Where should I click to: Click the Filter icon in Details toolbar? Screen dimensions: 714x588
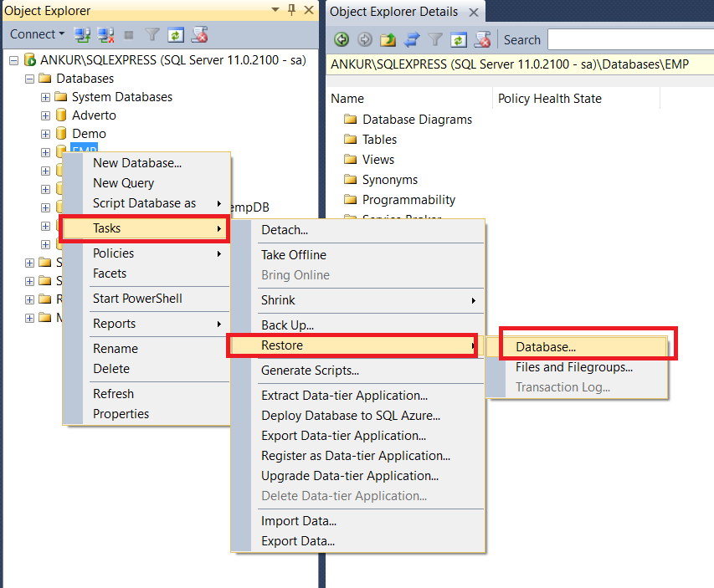[435, 40]
